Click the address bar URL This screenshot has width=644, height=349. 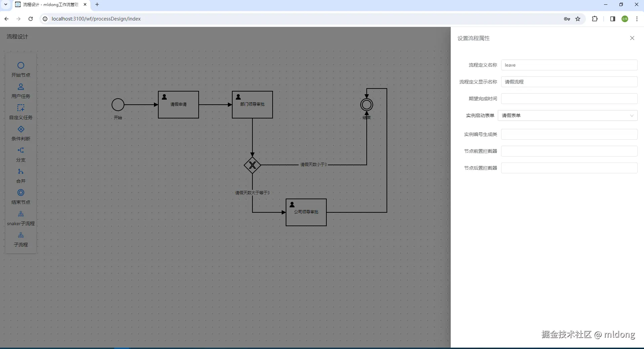[96, 19]
